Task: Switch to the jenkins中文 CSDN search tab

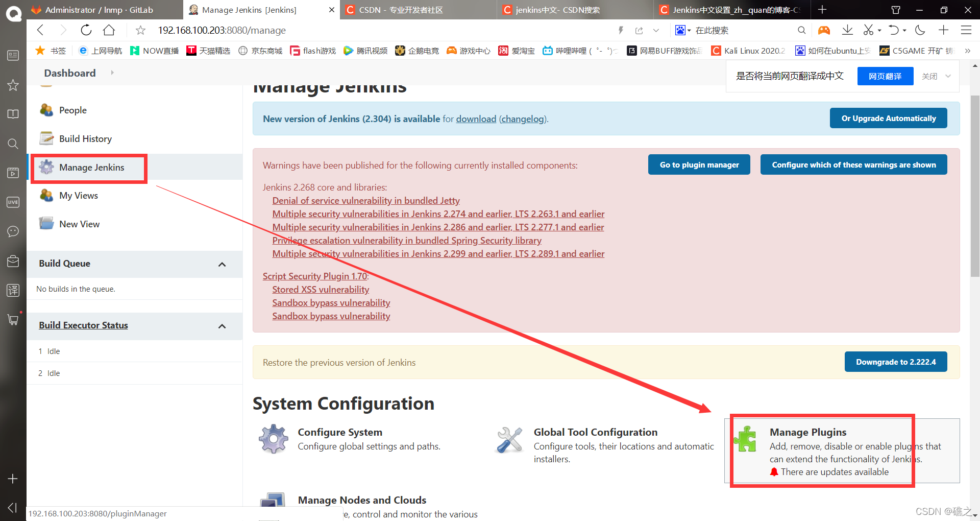Action: point(575,10)
